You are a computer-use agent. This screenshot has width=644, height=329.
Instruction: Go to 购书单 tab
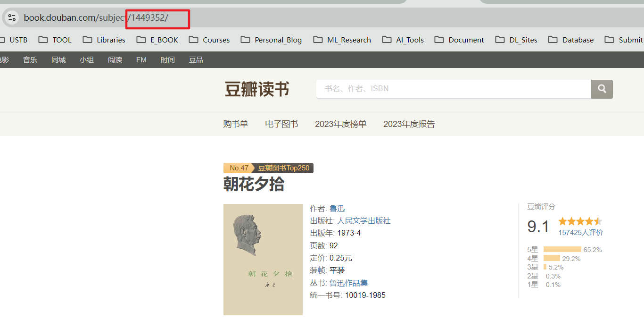pos(236,124)
